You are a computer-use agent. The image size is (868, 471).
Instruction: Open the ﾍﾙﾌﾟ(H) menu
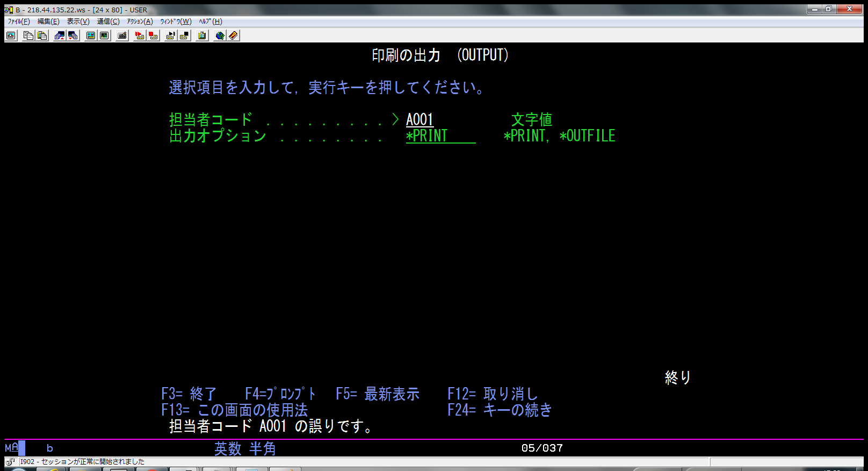[x=210, y=22]
